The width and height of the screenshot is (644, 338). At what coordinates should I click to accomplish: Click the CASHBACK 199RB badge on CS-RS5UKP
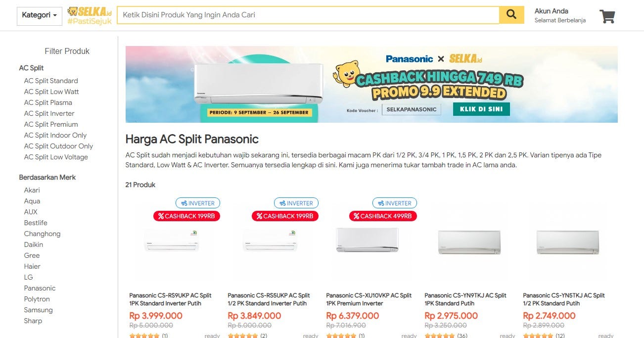pos(285,216)
